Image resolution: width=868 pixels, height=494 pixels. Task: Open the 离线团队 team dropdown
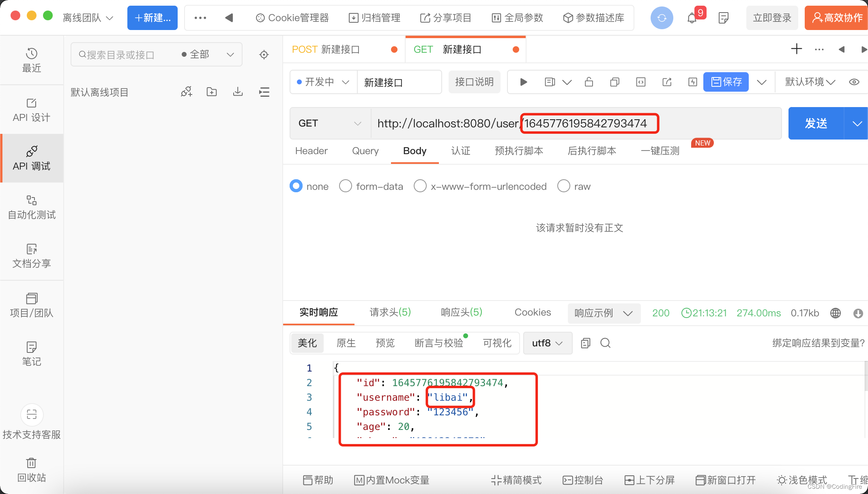88,18
